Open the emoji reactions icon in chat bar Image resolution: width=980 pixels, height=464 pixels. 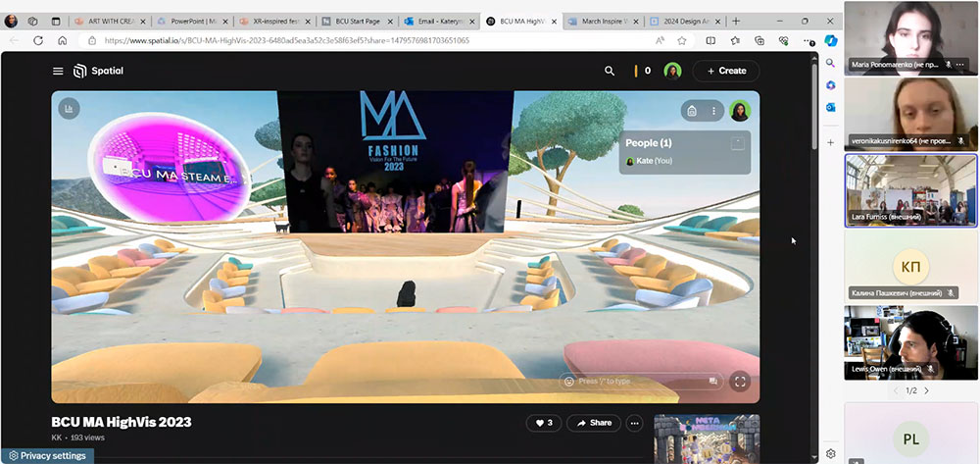(568, 381)
